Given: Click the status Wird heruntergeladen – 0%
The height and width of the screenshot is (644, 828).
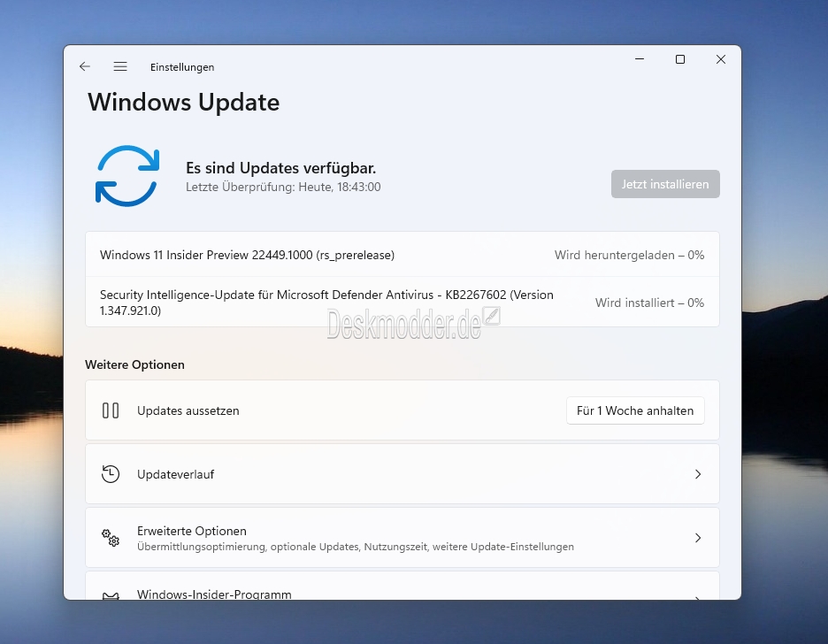Looking at the screenshot, I should [629, 255].
